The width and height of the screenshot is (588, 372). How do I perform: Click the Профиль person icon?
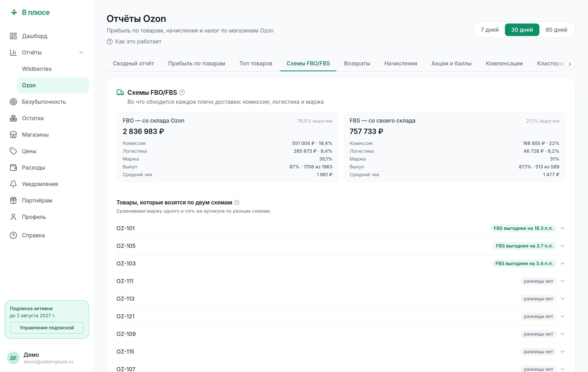tap(13, 217)
